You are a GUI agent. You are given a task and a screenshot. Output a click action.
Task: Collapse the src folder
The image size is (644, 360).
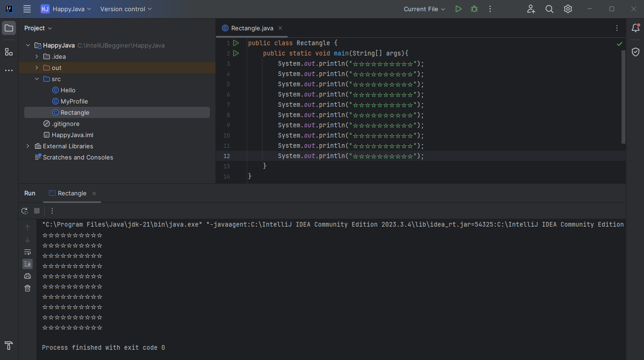click(x=37, y=79)
